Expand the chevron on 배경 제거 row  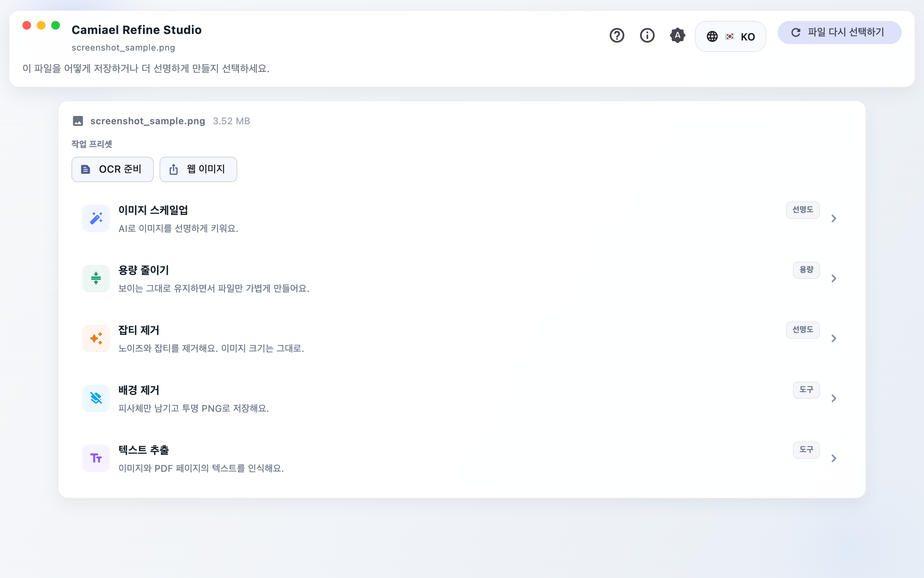pyautogui.click(x=834, y=398)
